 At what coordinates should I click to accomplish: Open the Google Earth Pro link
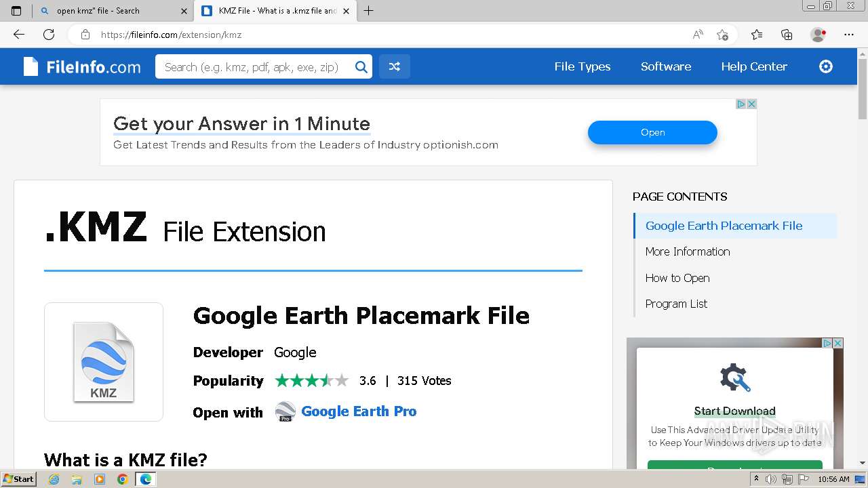(359, 411)
